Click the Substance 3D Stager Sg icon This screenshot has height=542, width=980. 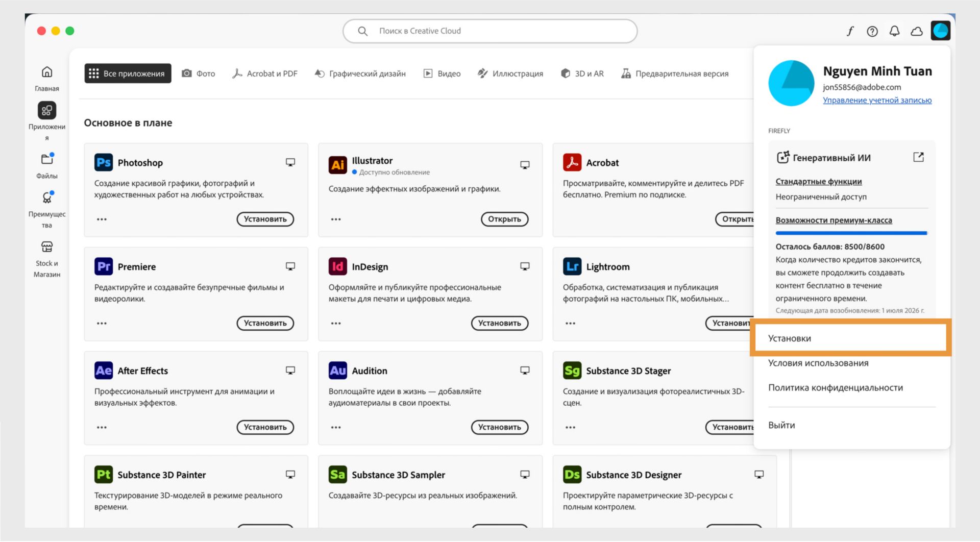pos(572,371)
